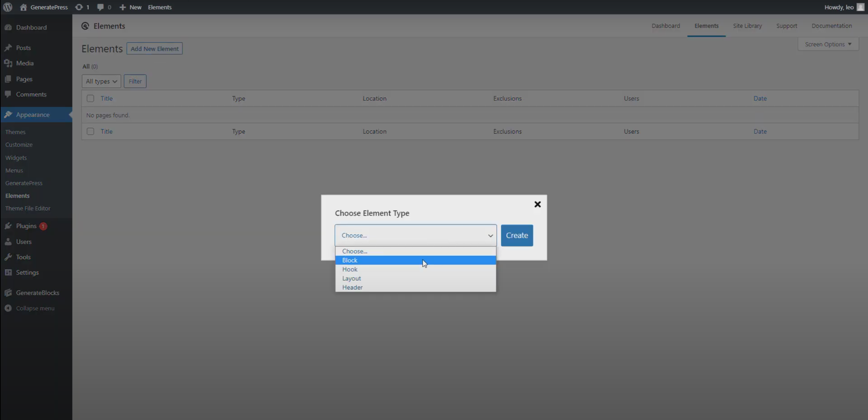
Task: Expand the Screen Options panel
Action: 828,44
